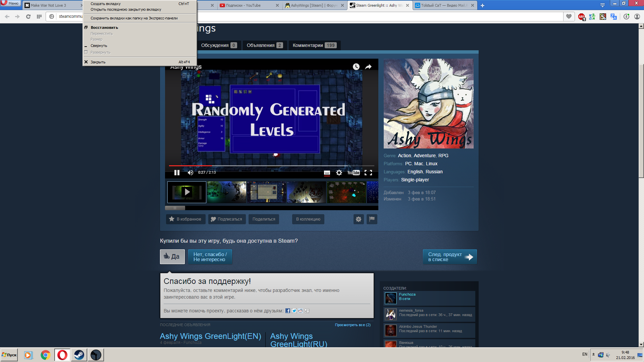Click the Поделиться share button
Image resolution: width=644 pixels, height=362 pixels.
tap(264, 219)
